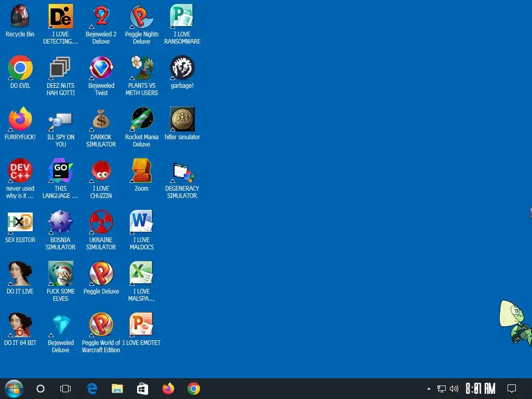Expand the hidden system tray icons arrow

click(429, 389)
